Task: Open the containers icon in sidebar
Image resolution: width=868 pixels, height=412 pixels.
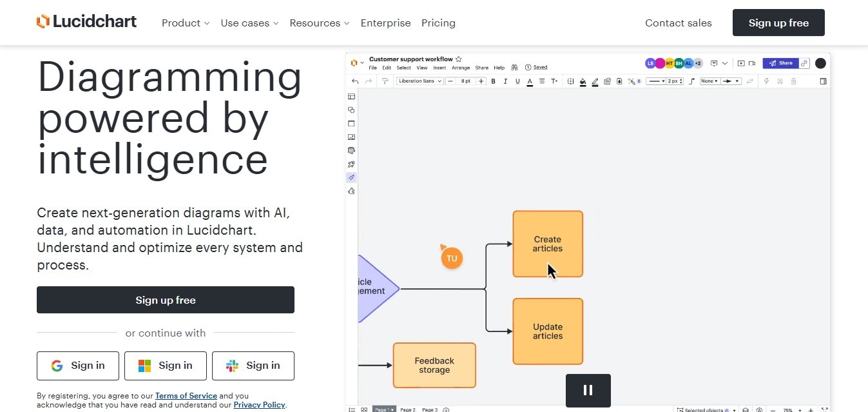Action: click(351, 123)
